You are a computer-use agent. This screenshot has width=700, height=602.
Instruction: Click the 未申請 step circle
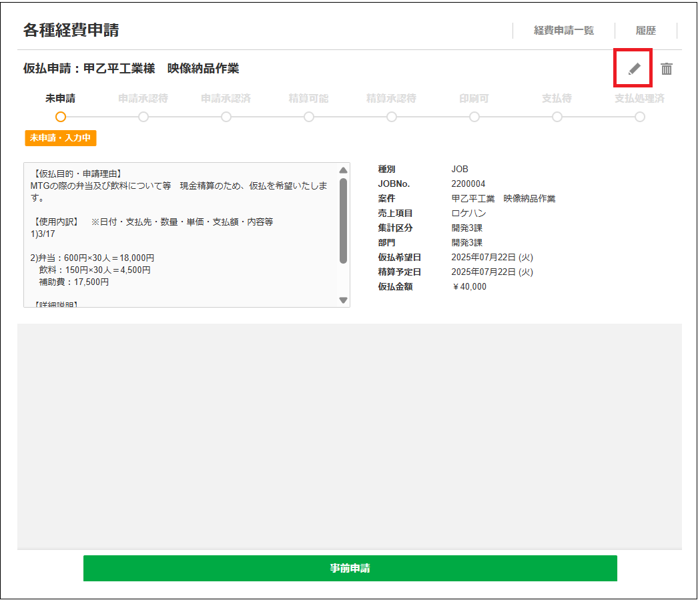pyautogui.click(x=61, y=117)
